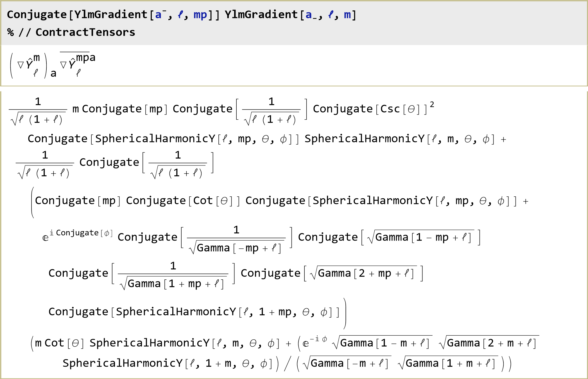The height and width of the screenshot is (379, 588).
Task: Click Gamma[−mp + ℓ] in the denominator
Action: pyautogui.click(x=238, y=248)
